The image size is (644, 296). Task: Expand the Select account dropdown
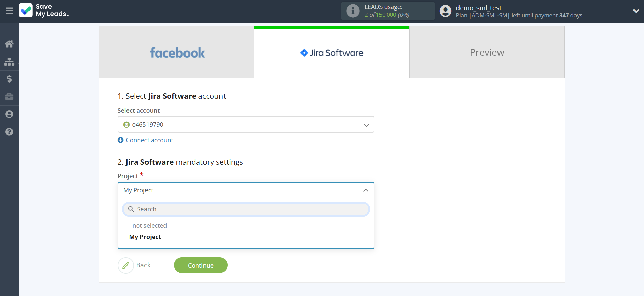click(246, 125)
